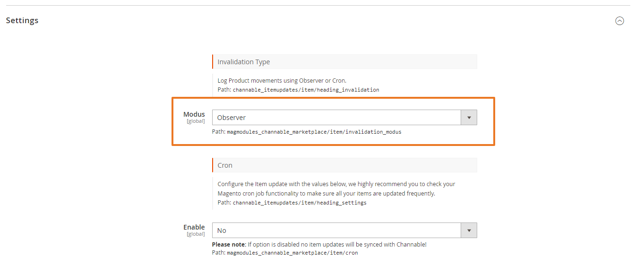
Task: Click the item/cron path text
Action: [292, 253]
